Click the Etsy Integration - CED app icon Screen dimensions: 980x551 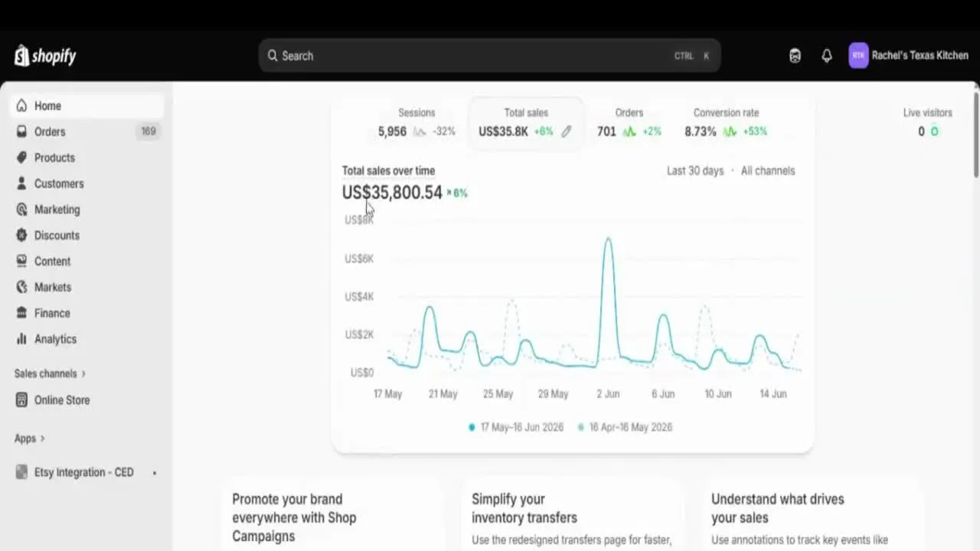pyautogui.click(x=21, y=472)
